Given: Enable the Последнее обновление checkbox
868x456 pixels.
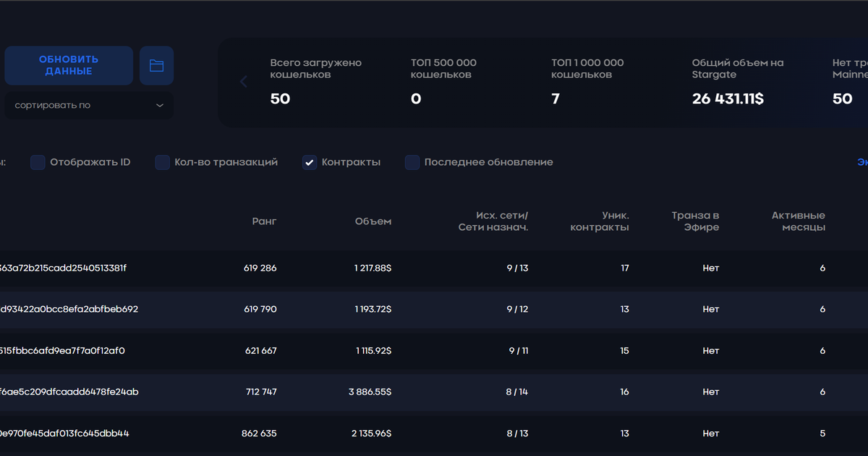Looking at the screenshot, I should click(x=412, y=163).
